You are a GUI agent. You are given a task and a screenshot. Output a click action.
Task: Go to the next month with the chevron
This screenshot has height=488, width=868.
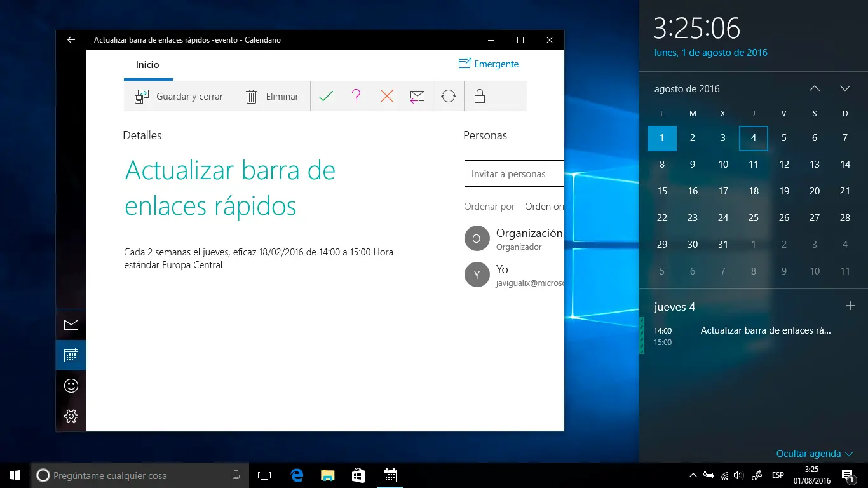click(x=845, y=88)
